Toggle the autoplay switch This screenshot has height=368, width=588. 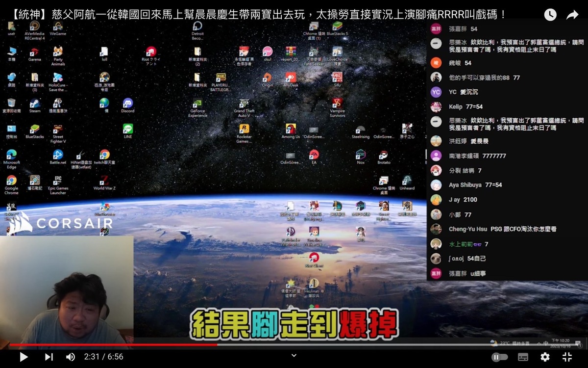click(499, 357)
